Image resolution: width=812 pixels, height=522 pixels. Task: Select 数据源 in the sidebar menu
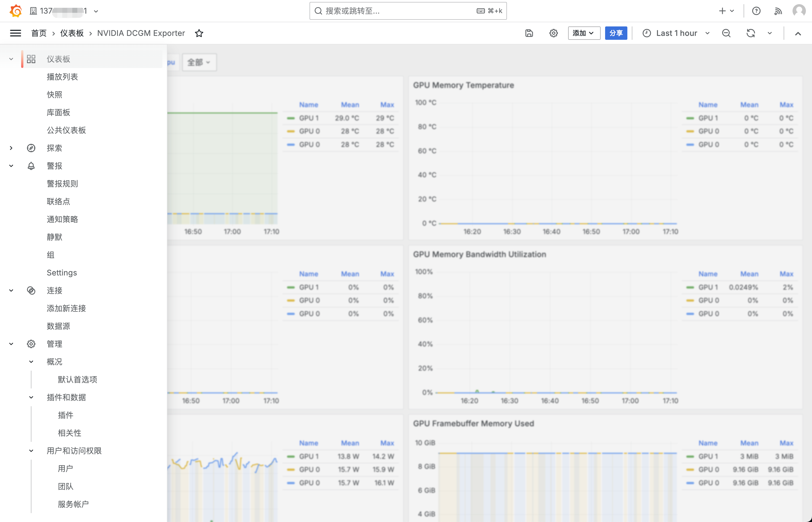(58, 326)
